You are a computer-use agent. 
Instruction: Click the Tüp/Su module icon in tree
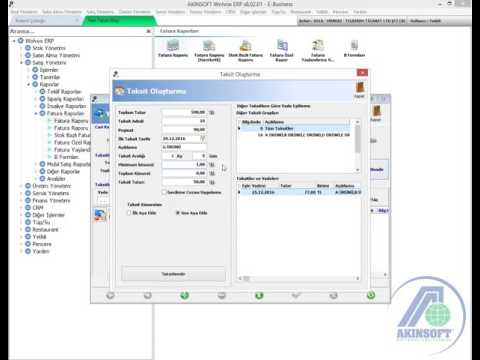pos(28,222)
